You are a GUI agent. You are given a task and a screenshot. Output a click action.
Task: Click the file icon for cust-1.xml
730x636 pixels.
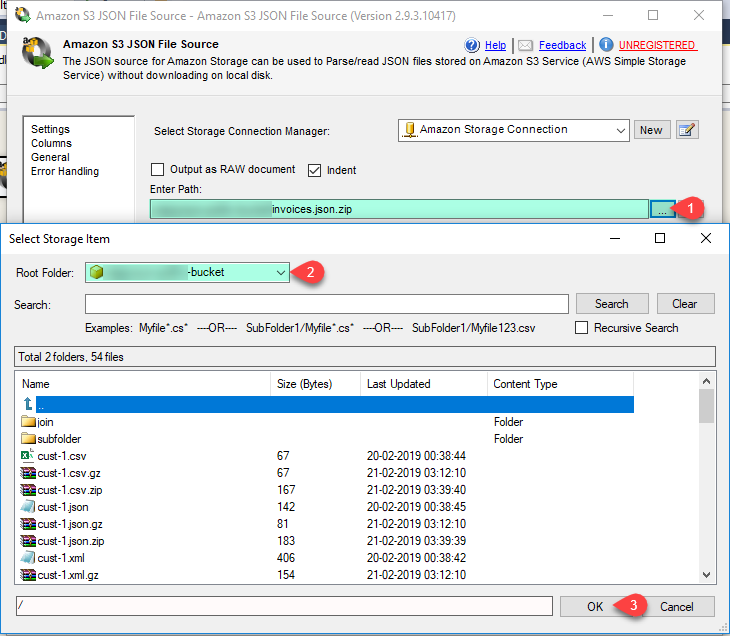pos(28,558)
